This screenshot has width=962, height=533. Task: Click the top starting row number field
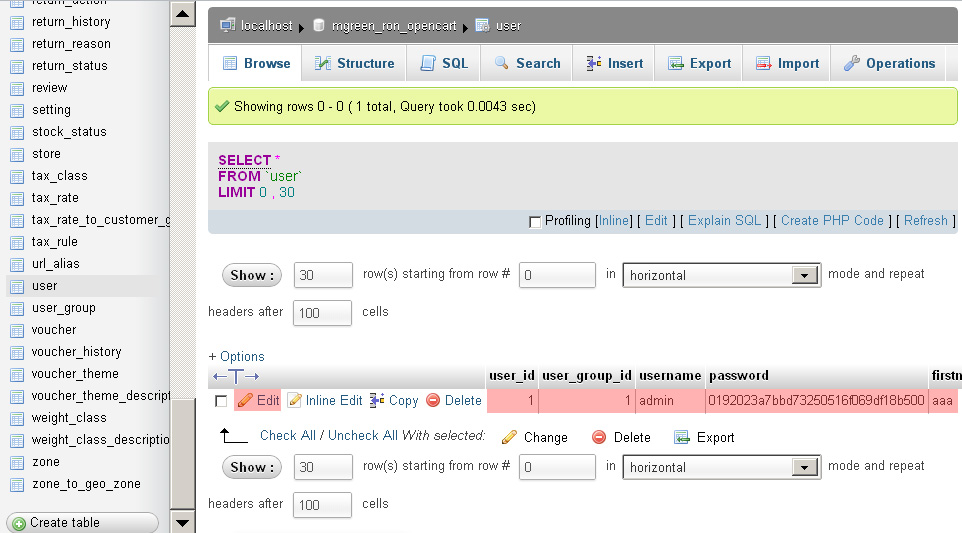click(x=557, y=275)
